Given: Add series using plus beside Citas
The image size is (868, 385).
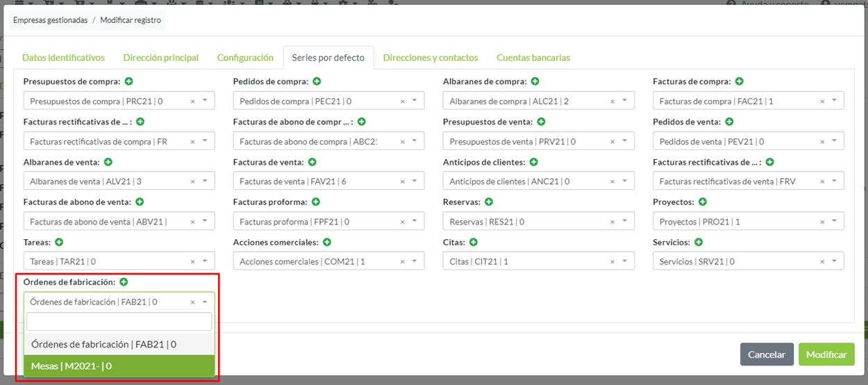Looking at the screenshot, I should tap(474, 243).
